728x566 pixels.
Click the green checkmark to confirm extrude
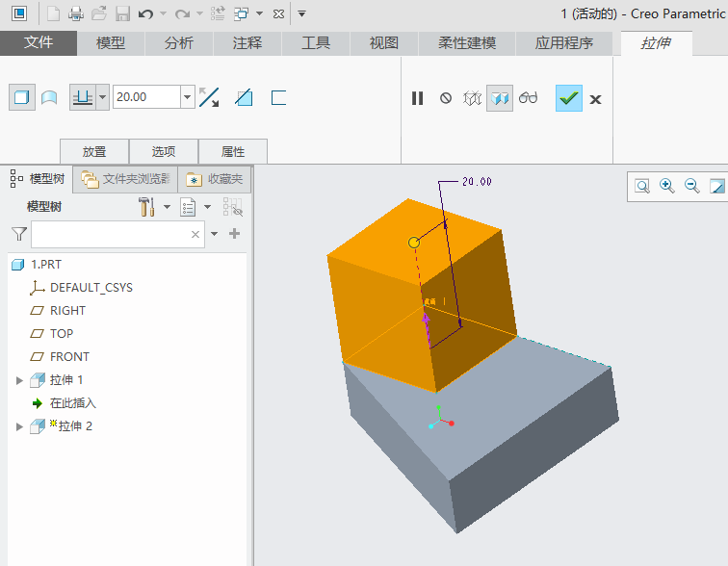pyautogui.click(x=569, y=98)
